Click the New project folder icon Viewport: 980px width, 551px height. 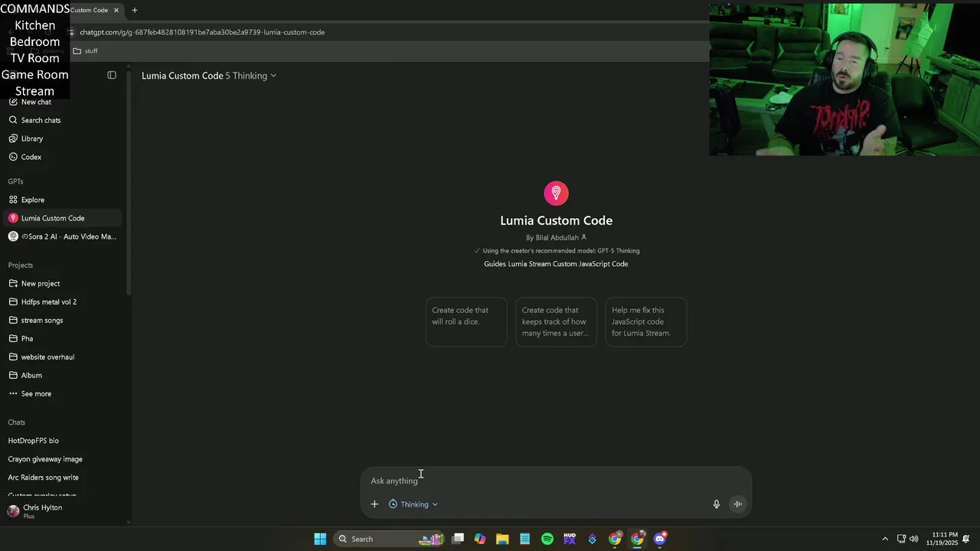coord(13,283)
